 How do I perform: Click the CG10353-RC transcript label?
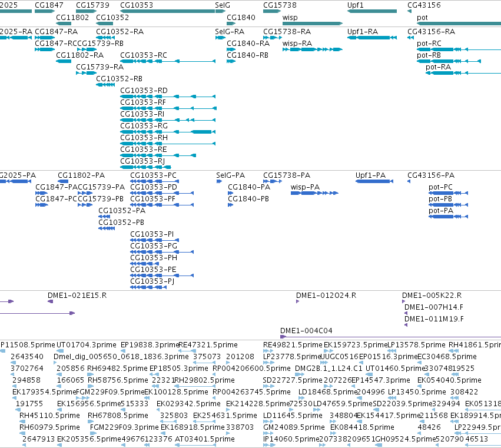pos(144,55)
